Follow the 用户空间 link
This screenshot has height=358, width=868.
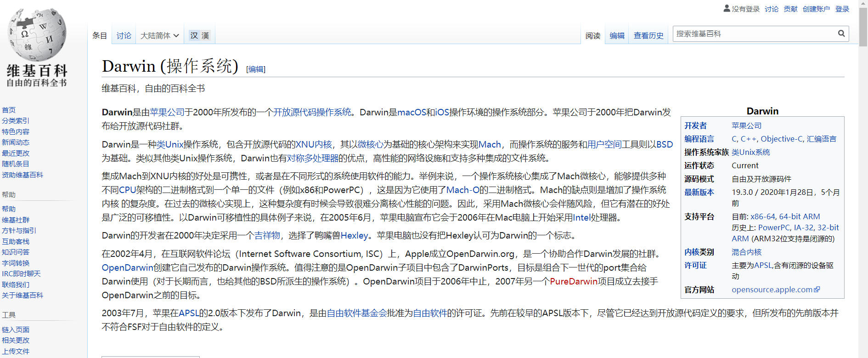point(604,144)
